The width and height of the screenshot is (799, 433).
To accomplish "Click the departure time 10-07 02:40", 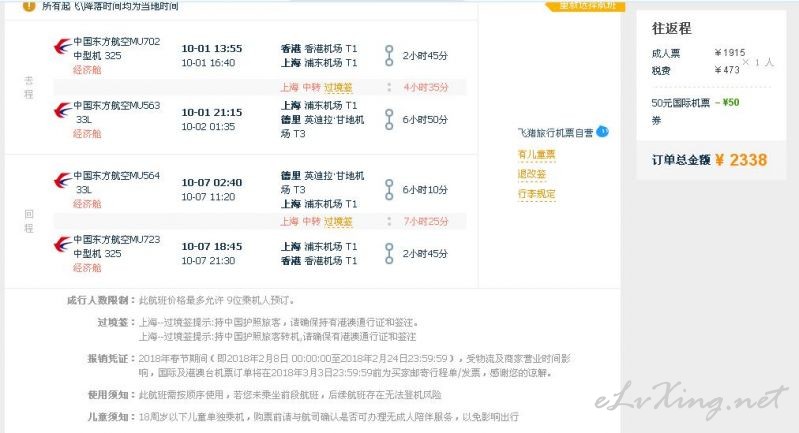I will click(x=212, y=182).
